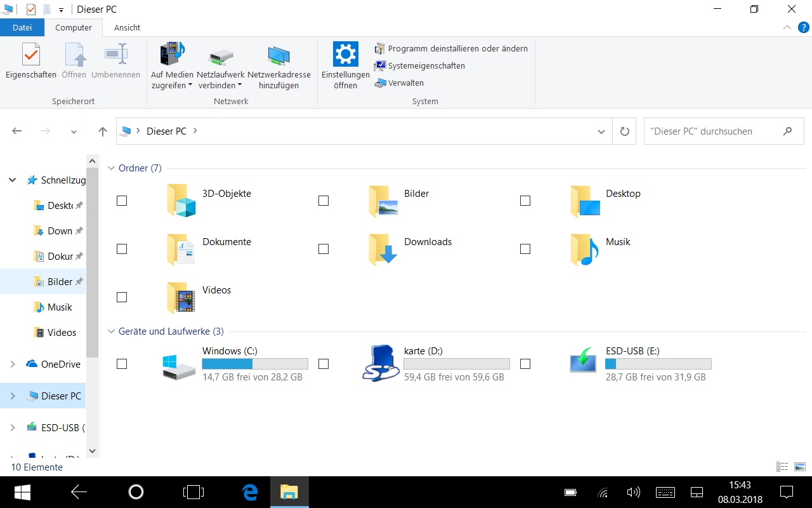Image resolution: width=812 pixels, height=508 pixels.
Task: Open the 3D-Objekte folder icon
Action: [181, 201]
